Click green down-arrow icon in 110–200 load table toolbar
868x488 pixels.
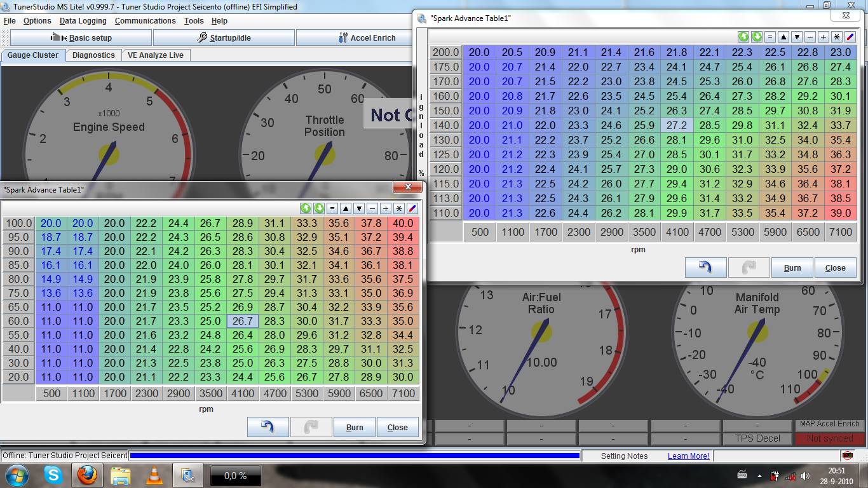click(756, 37)
